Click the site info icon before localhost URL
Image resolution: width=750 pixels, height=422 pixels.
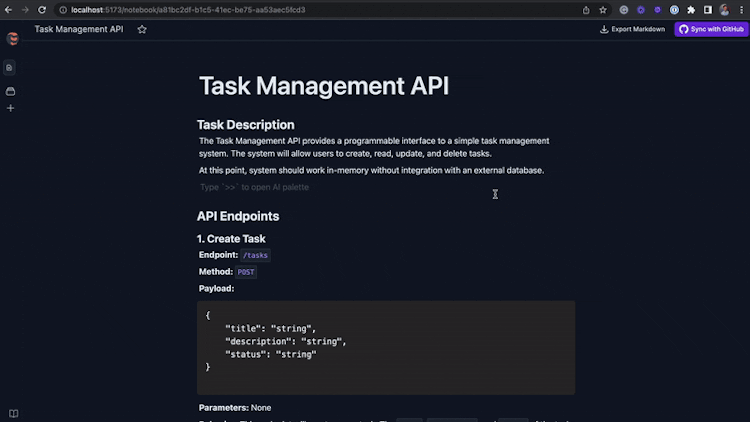point(62,10)
